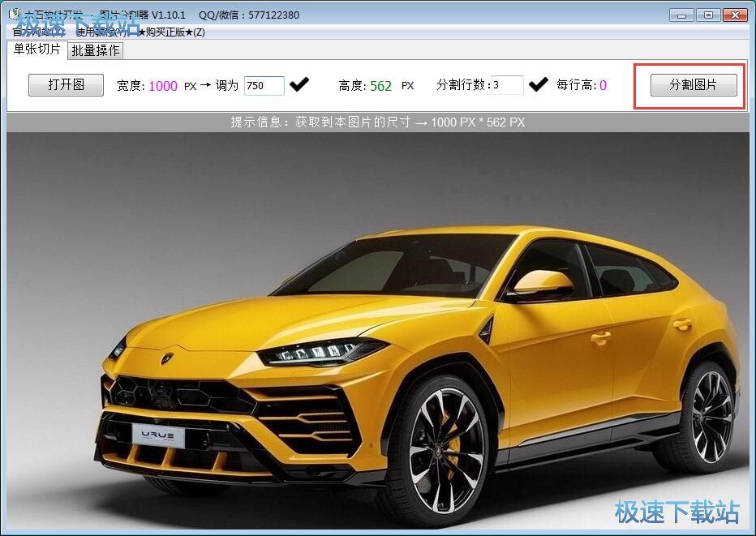Close the 图片分割器 window
Screen dimensions: 756x536
click(x=735, y=15)
